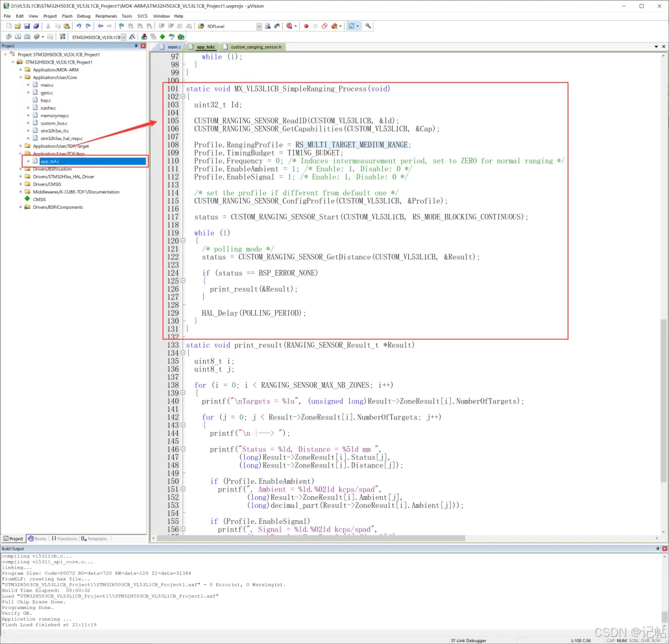Click the Undo arrow icon

pyautogui.click(x=79, y=27)
